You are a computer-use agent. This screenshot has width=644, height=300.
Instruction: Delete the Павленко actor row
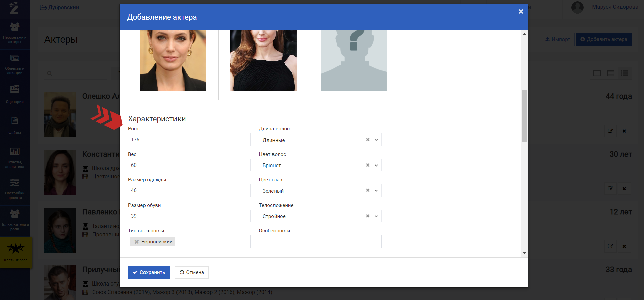click(x=624, y=246)
